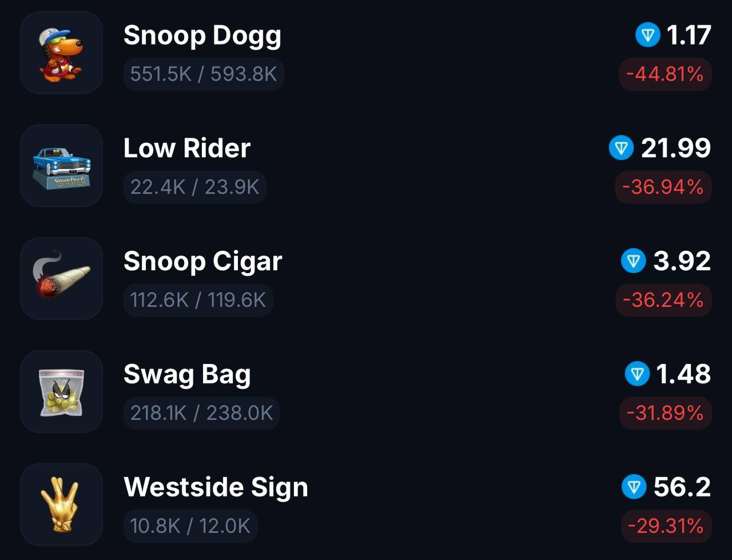
Task: Click the TON coin icon beside 21.99
Action: tap(622, 148)
